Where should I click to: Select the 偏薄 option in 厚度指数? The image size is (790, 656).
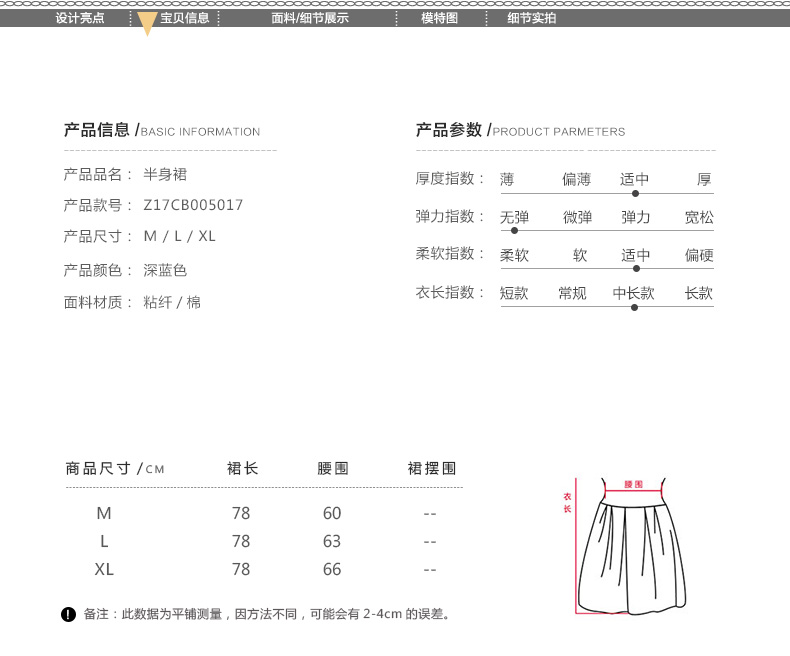click(x=576, y=180)
